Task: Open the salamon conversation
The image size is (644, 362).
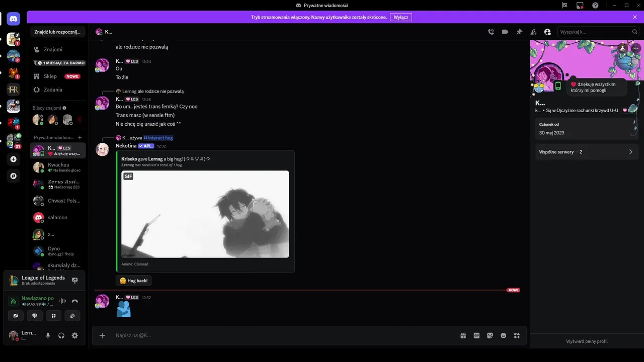Action: click(x=57, y=217)
